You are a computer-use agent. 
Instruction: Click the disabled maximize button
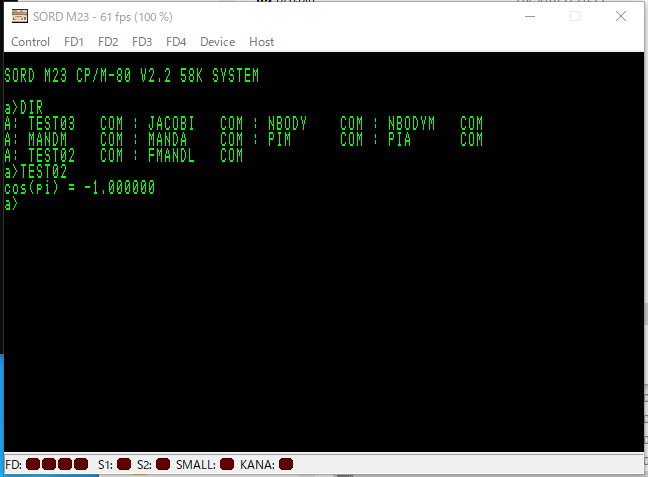[x=575, y=17]
